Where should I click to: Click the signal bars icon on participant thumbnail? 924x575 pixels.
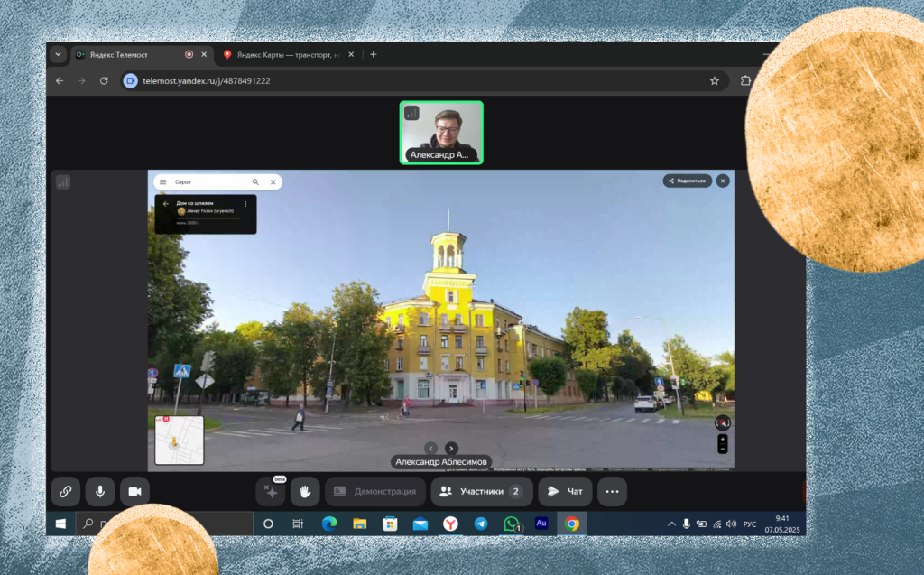click(x=411, y=113)
